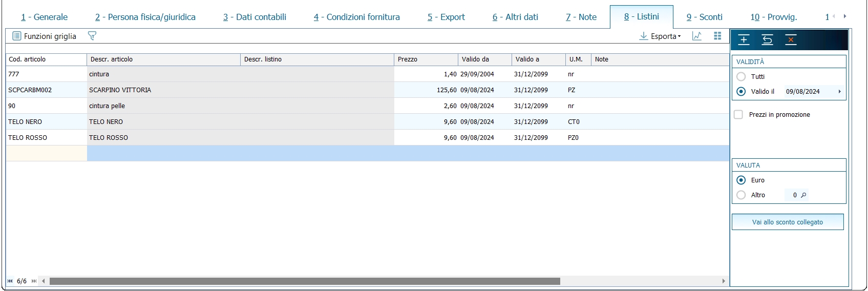Click the chart graph icon
Image resolution: width=868 pixels, height=291 pixels.
click(697, 36)
